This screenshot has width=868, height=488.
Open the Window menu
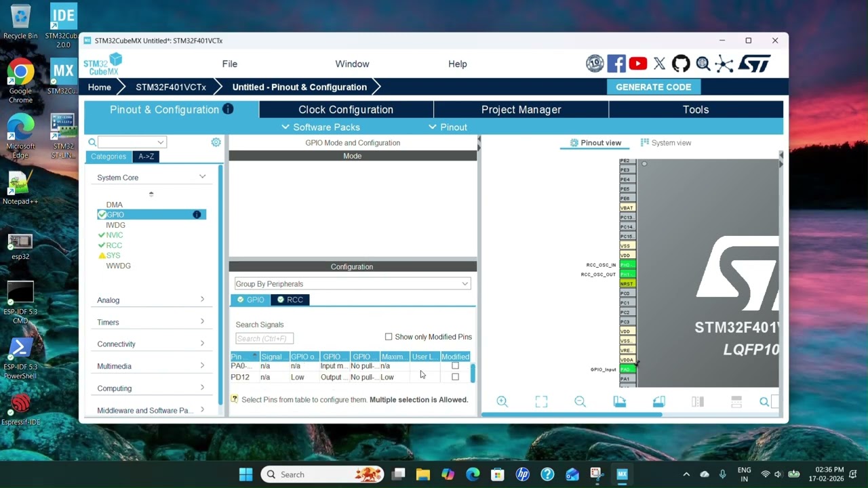click(x=352, y=64)
